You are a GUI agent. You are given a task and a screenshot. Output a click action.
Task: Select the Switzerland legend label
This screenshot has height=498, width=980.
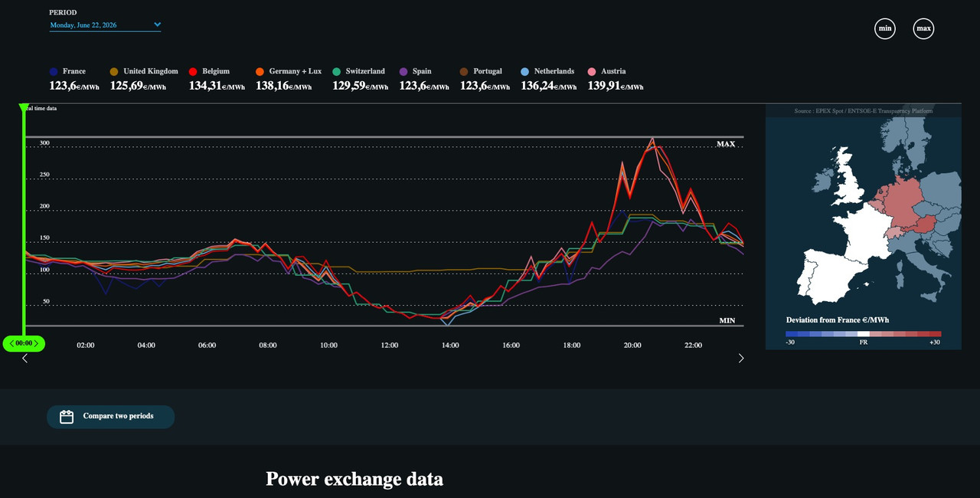point(365,71)
